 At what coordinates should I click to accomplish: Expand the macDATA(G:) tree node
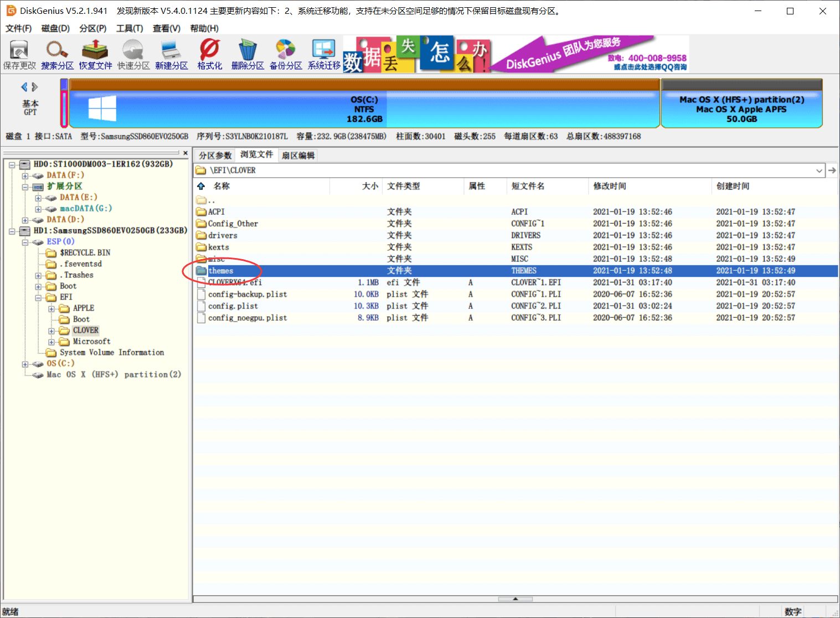pyautogui.click(x=38, y=209)
